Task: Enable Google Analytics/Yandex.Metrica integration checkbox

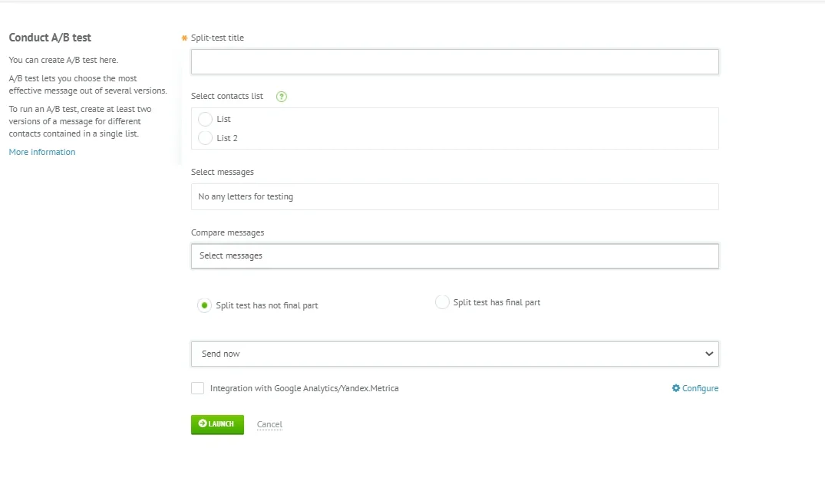Action: (x=197, y=388)
